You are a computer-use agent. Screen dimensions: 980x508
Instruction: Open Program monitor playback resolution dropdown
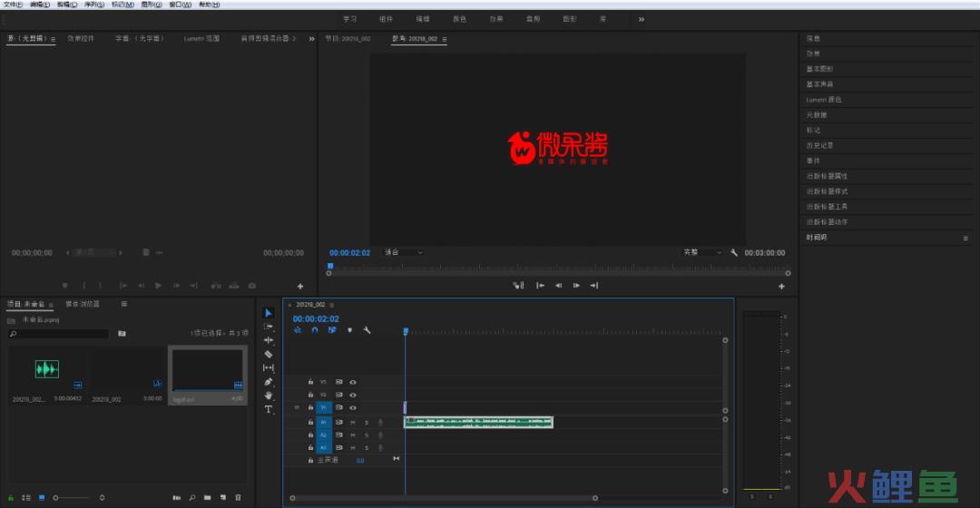702,252
